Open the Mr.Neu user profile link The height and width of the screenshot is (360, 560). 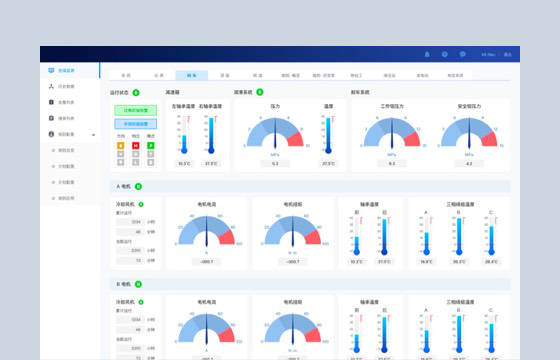[488, 55]
